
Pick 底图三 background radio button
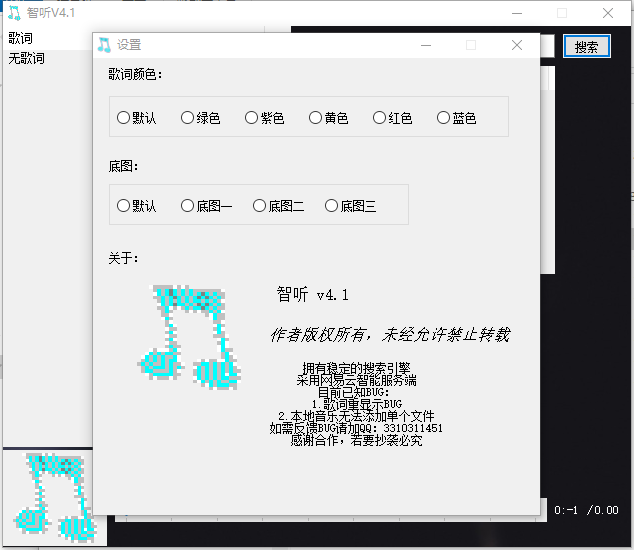pos(332,206)
